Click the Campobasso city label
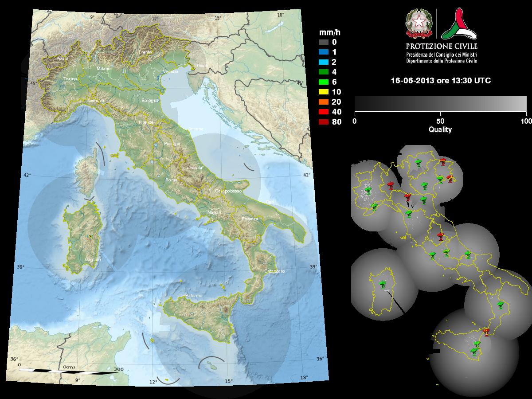Image resolution: width=532 pixels, height=399 pixels. [228, 191]
